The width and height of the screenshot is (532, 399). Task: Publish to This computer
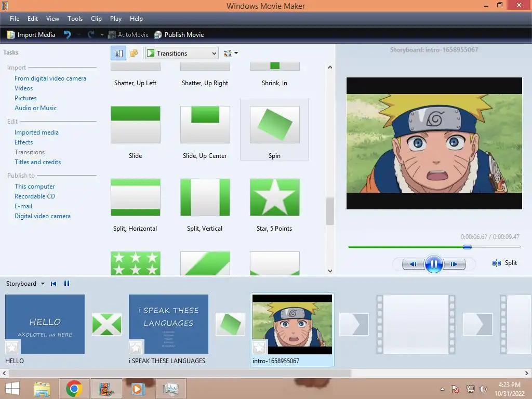coord(35,187)
